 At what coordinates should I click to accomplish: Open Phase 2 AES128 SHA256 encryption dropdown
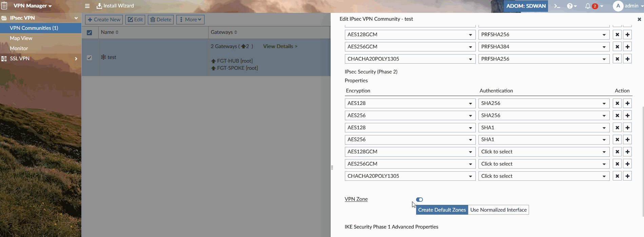pos(410,103)
